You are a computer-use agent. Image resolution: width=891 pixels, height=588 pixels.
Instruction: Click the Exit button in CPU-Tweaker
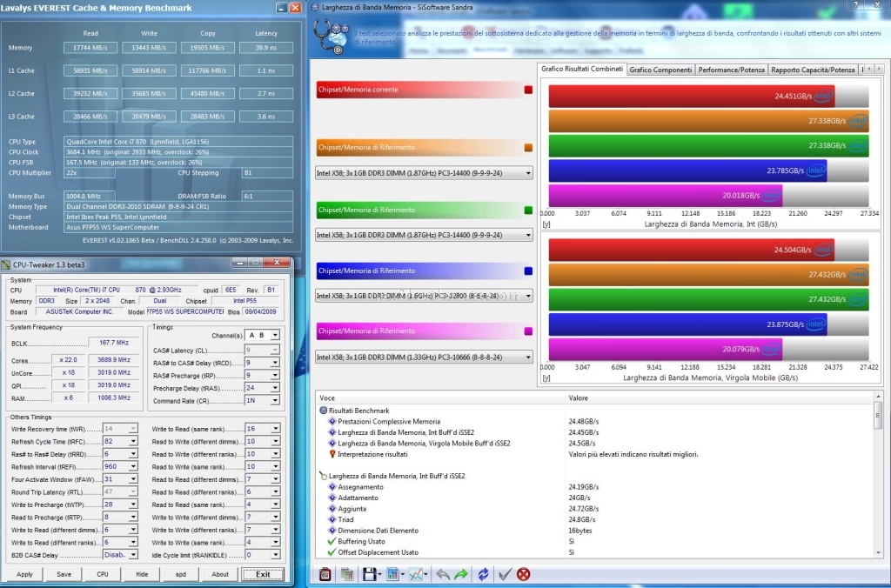[x=263, y=574]
